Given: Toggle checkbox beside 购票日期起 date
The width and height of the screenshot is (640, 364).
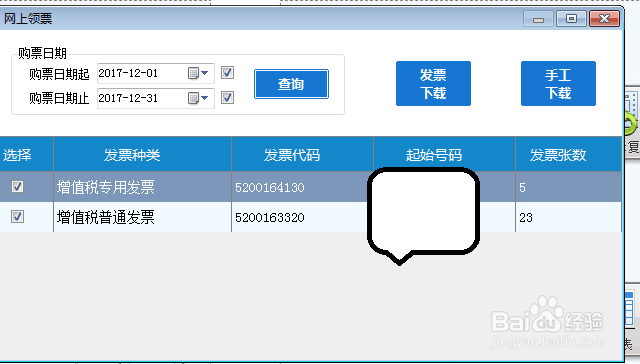Looking at the screenshot, I should tap(227, 73).
